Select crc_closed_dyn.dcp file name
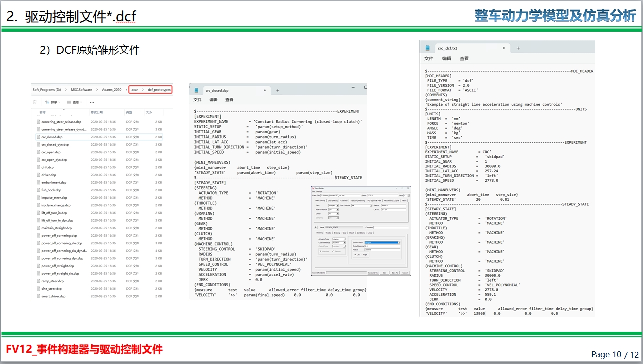The height and width of the screenshot is (364, 643). coord(55,144)
